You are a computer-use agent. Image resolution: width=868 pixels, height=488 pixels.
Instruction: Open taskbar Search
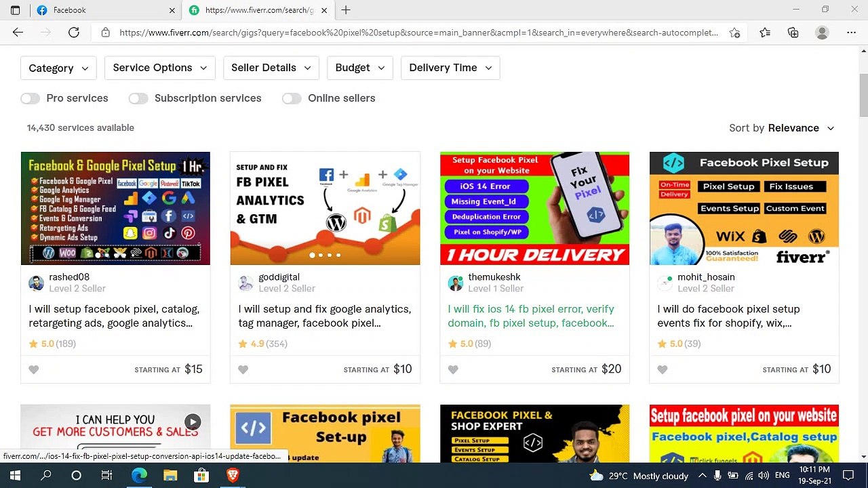46,476
